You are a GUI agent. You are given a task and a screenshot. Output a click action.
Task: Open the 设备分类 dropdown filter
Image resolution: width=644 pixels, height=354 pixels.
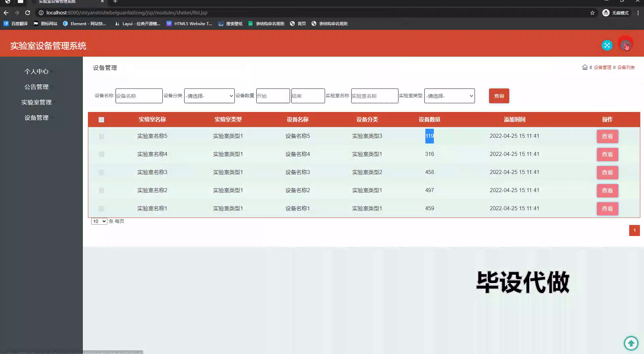pos(209,96)
